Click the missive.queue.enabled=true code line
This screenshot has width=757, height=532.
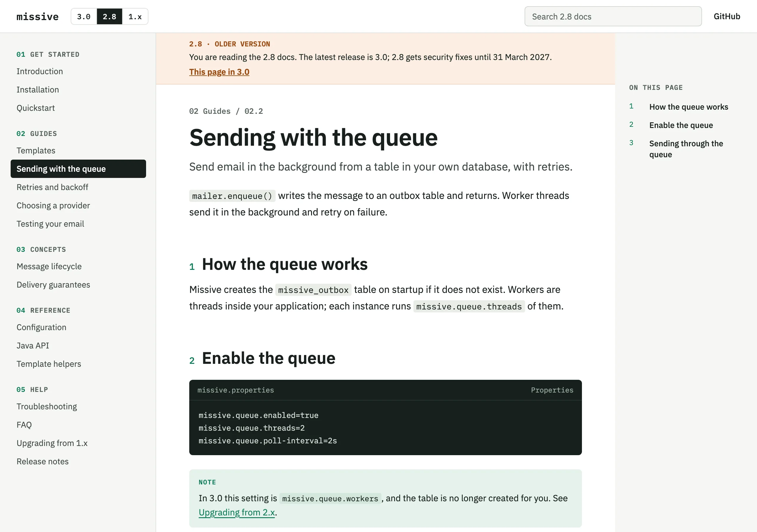pyautogui.click(x=258, y=415)
